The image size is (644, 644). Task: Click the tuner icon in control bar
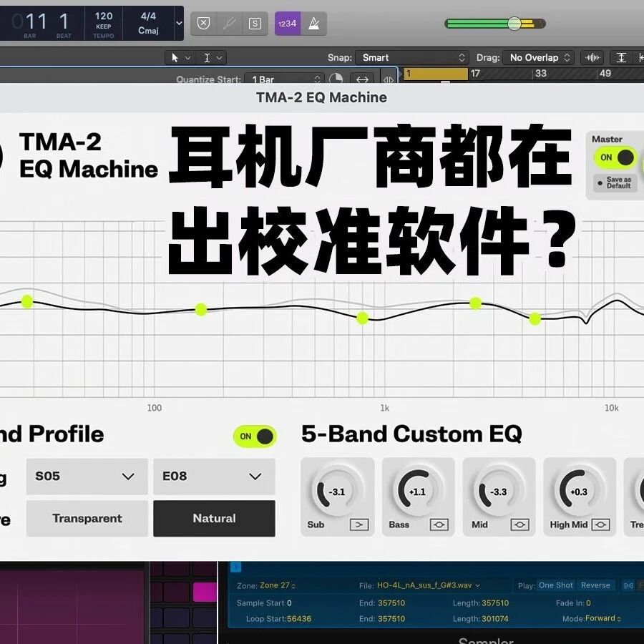point(229,24)
